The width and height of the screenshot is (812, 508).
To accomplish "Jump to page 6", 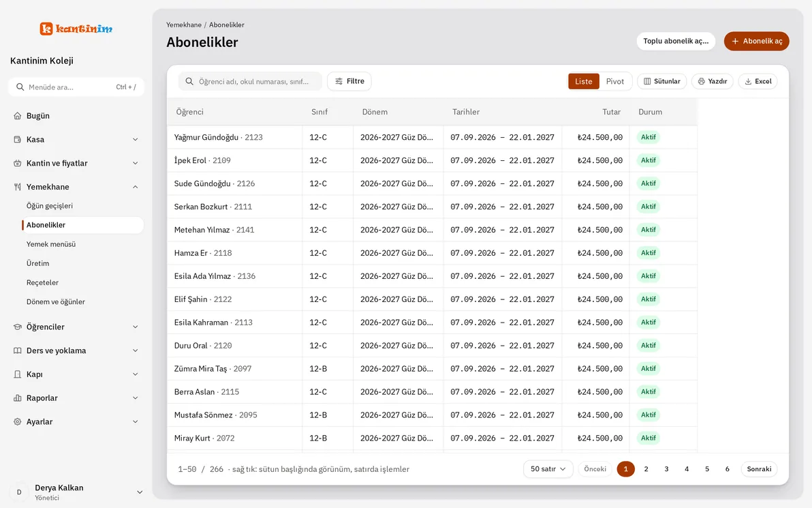I will 728,469.
